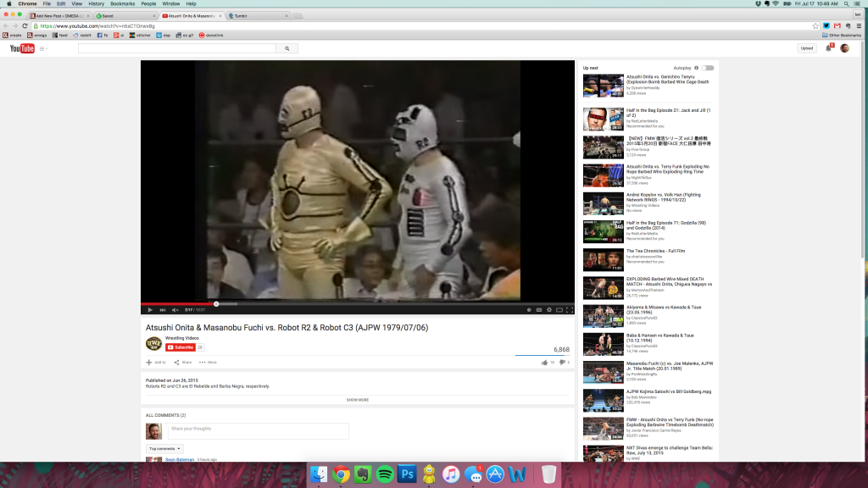Screen dimensions: 868x488
Task: Click the Twitter extension icon
Action: 826,26
